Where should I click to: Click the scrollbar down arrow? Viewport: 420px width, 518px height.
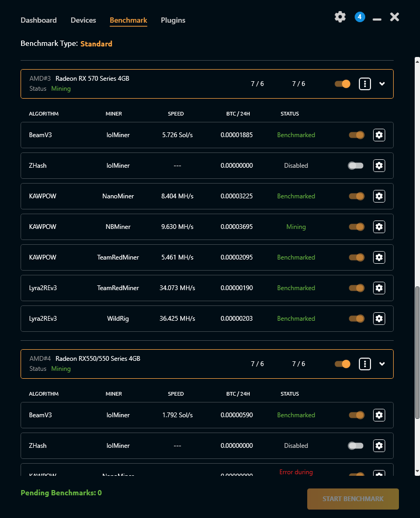point(417,471)
